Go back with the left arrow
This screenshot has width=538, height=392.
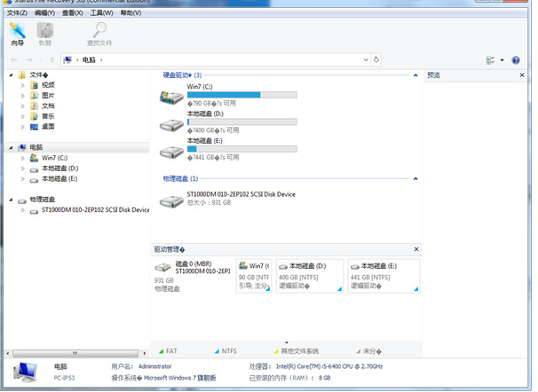(x=14, y=60)
